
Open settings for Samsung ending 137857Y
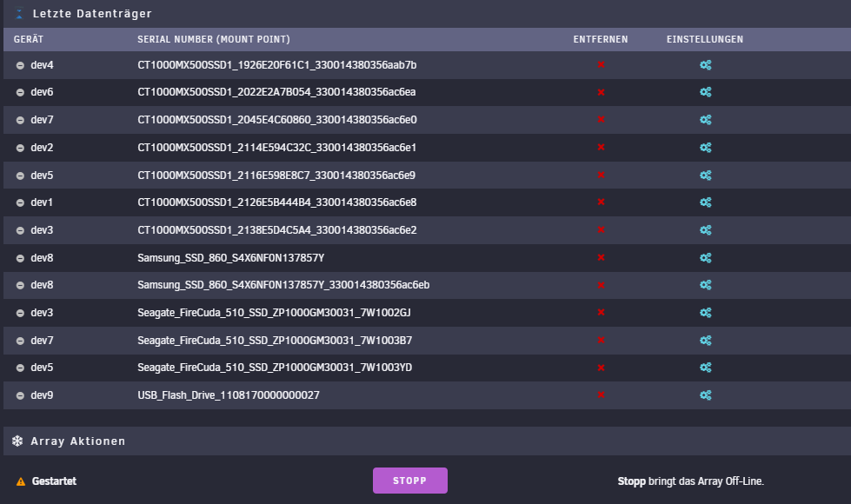(706, 258)
